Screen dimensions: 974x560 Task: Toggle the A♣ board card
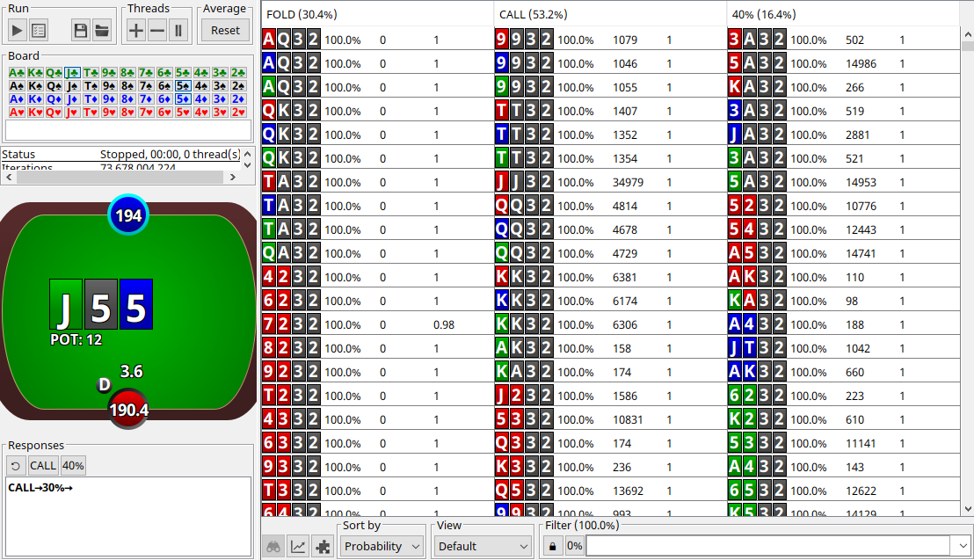(x=17, y=73)
